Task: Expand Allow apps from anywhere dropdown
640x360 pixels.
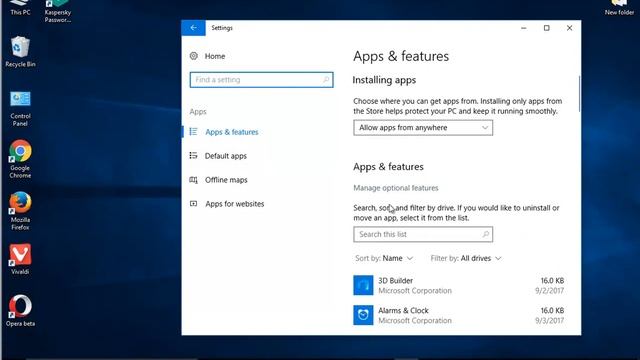Action: coord(423,128)
